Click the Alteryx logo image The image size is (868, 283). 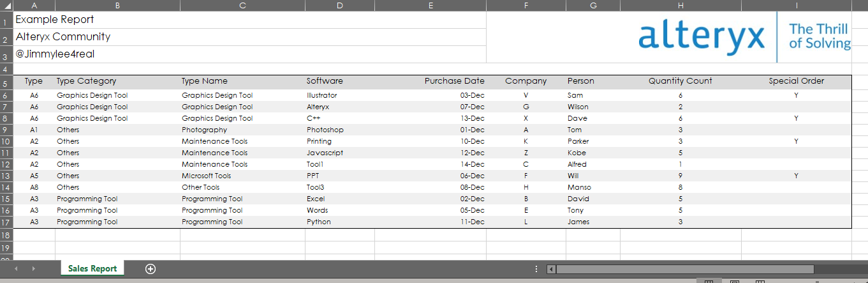pos(744,36)
